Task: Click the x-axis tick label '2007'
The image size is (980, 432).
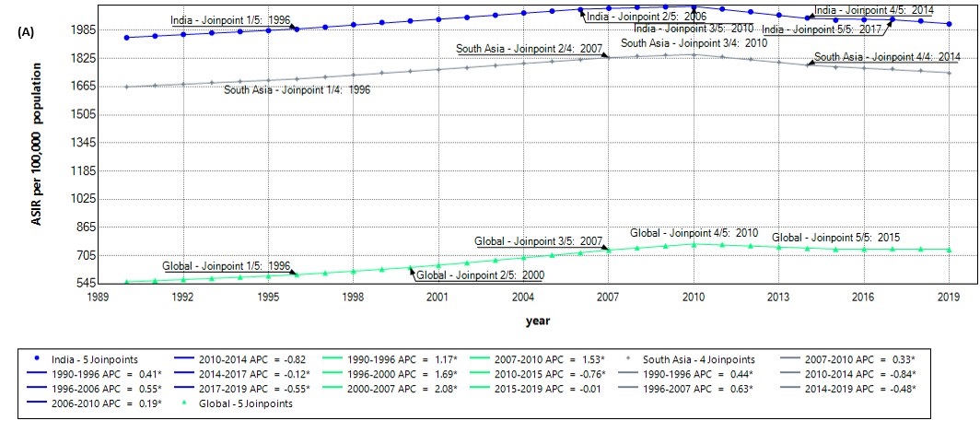Action: [x=608, y=296]
